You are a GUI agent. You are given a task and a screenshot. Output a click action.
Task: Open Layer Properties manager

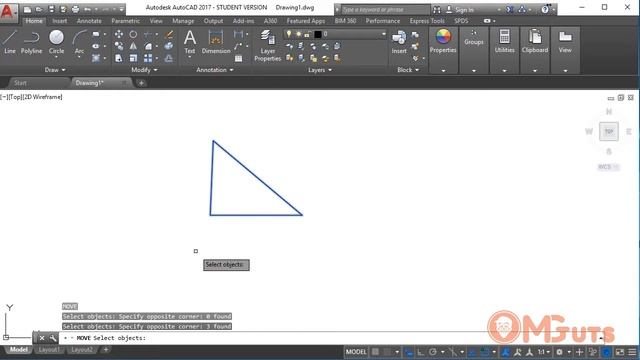click(x=267, y=45)
